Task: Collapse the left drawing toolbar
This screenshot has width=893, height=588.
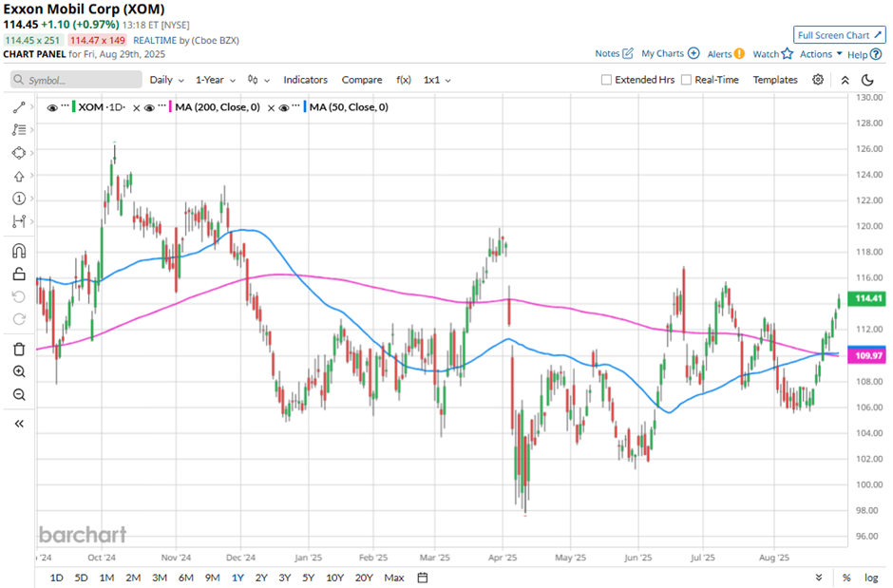Action: [x=19, y=424]
